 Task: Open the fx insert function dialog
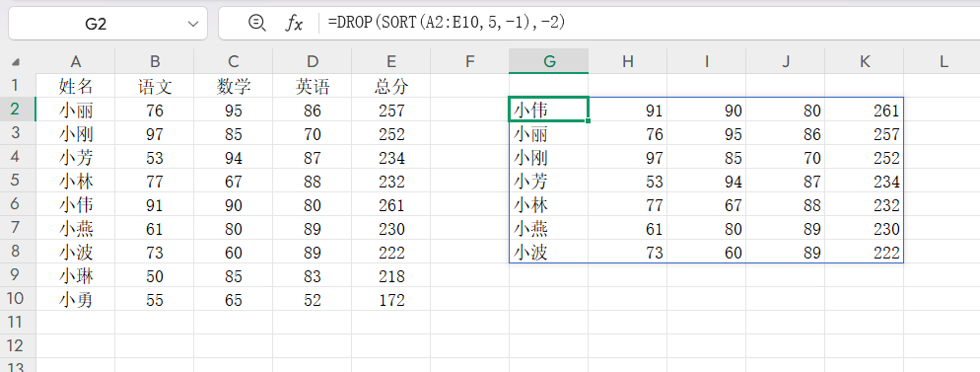click(294, 24)
